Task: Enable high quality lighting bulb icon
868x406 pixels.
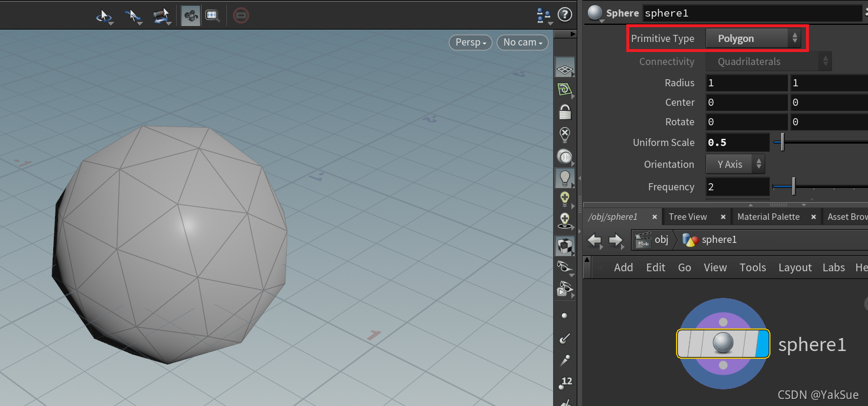Action: point(565,199)
